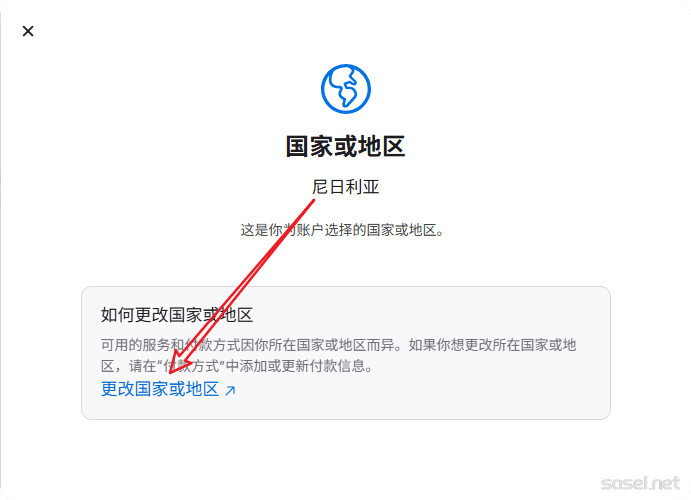Image resolution: width=691 pixels, height=500 pixels.
Task: Click the continent shape inside the globe icon
Action: click(x=347, y=88)
